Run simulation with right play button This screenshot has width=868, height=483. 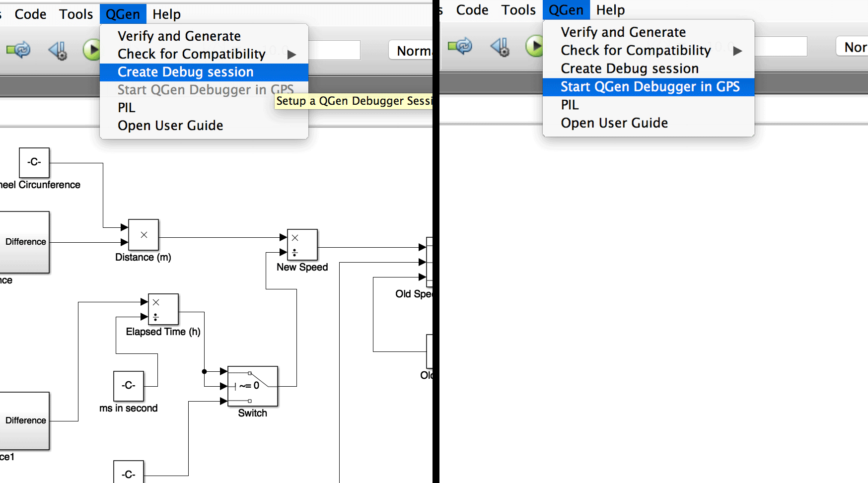(534, 46)
